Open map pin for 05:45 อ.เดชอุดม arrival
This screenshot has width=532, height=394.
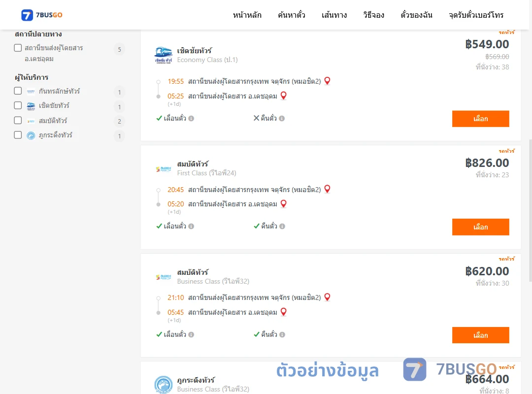click(x=284, y=312)
